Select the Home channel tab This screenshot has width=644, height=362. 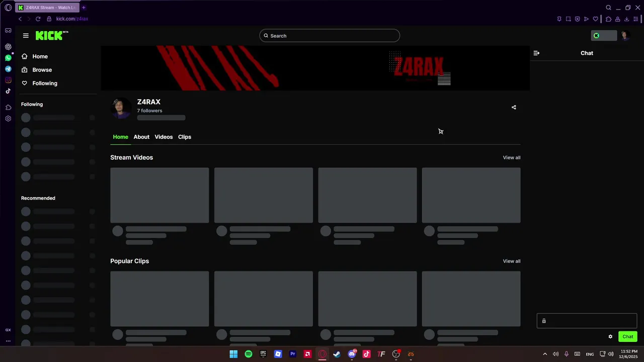120,137
